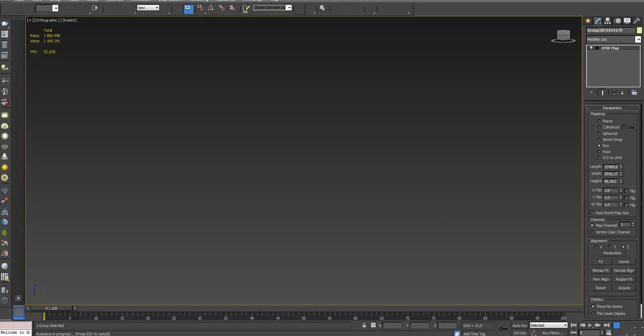Select Vertex Color Channel option
644x336 pixels.
click(592, 232)
